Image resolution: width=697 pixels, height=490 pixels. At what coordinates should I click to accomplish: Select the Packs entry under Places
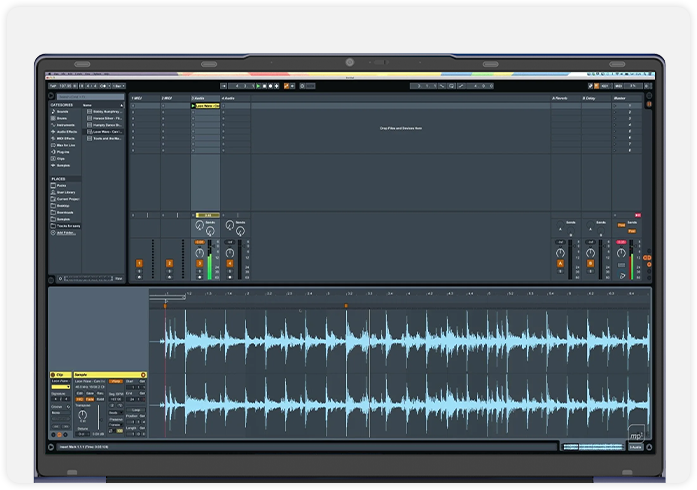click(x=62, y=185)
